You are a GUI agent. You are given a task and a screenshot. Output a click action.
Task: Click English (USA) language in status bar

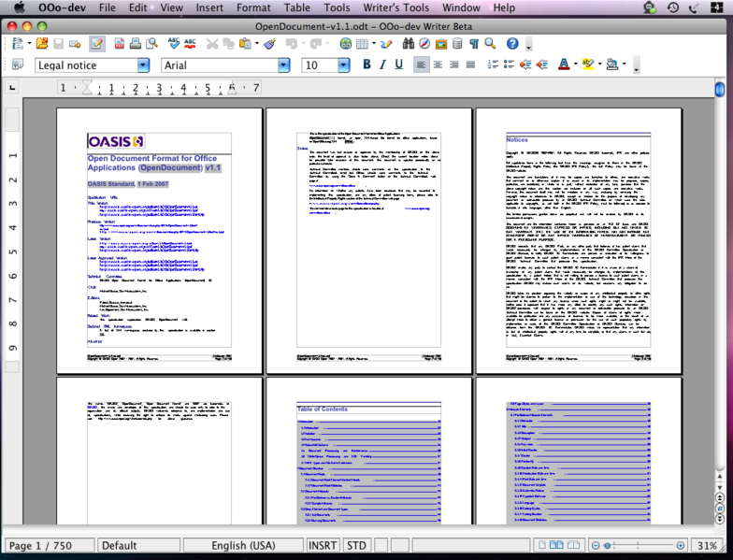point(243,545)
